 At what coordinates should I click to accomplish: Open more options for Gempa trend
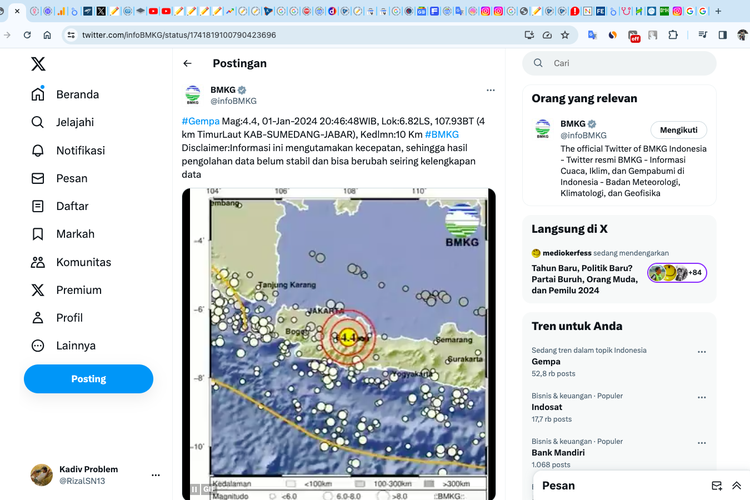(702, 352)
